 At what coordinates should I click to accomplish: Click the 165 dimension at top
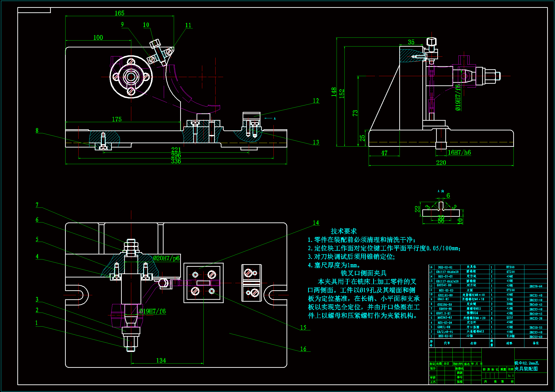click(119, 13)
